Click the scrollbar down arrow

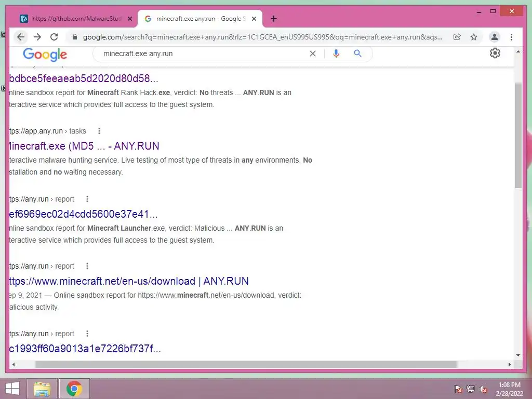pyautogui.click(x=518, y=355)
